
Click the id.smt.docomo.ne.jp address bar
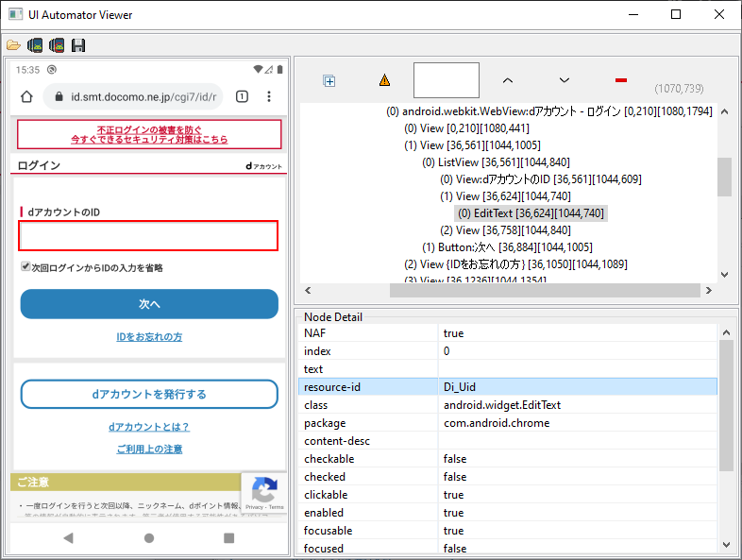[x=133, y=96]
